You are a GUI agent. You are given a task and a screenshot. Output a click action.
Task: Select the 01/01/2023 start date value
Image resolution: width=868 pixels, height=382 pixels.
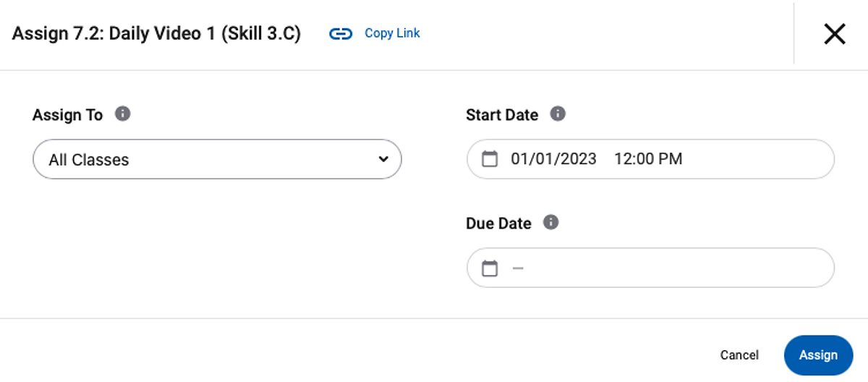[553, 159]
